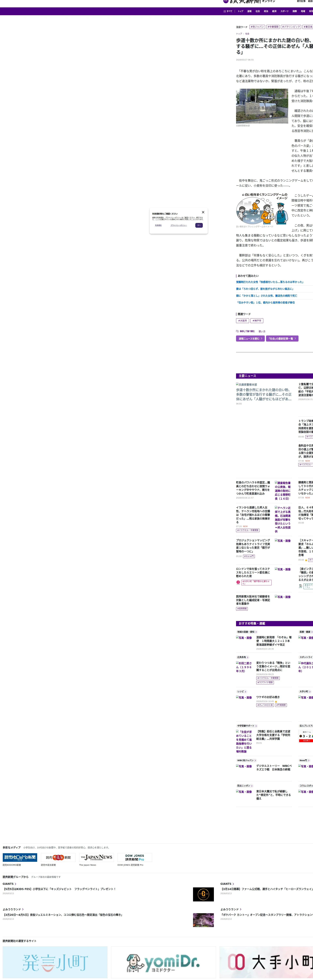Click the YOL logo icon
Screen dimensions: 313x980
[x=226, y=1]
